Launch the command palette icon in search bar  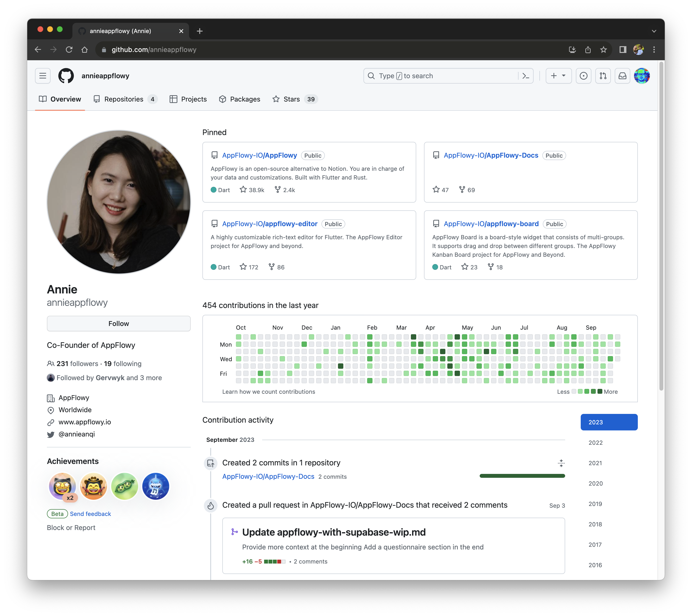coord(525,76)
